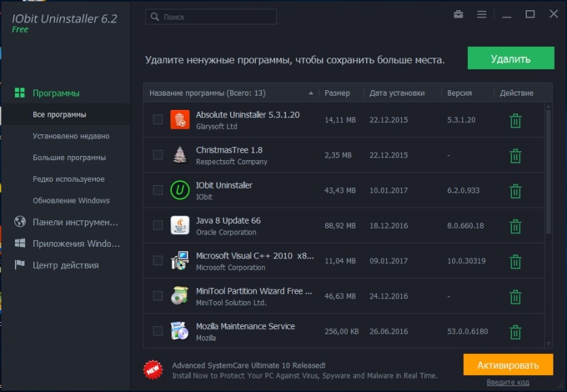Open Приложения Windows section
The image size is (567, 392).
pyautogui.click(x=76, y=243)
